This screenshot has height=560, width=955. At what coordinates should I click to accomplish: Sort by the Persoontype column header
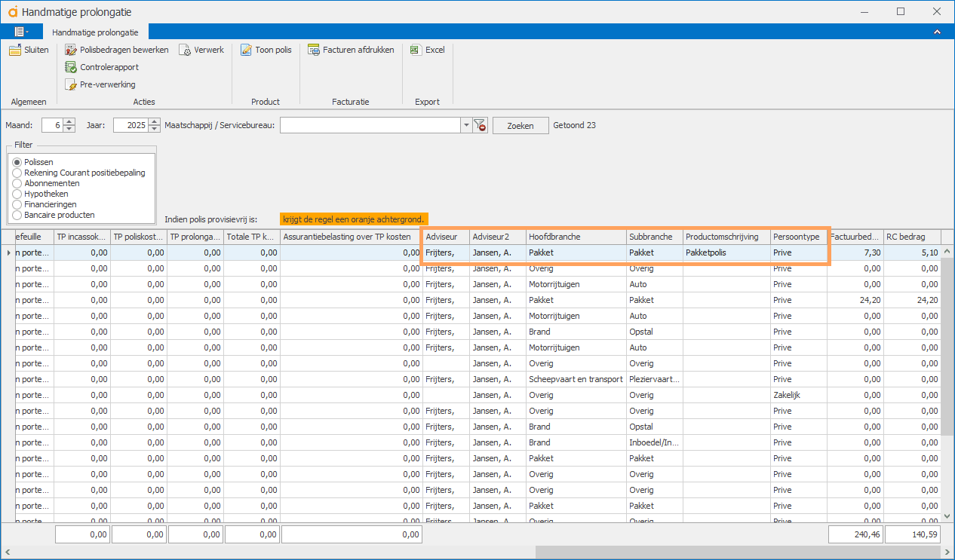tap(799, 237)
